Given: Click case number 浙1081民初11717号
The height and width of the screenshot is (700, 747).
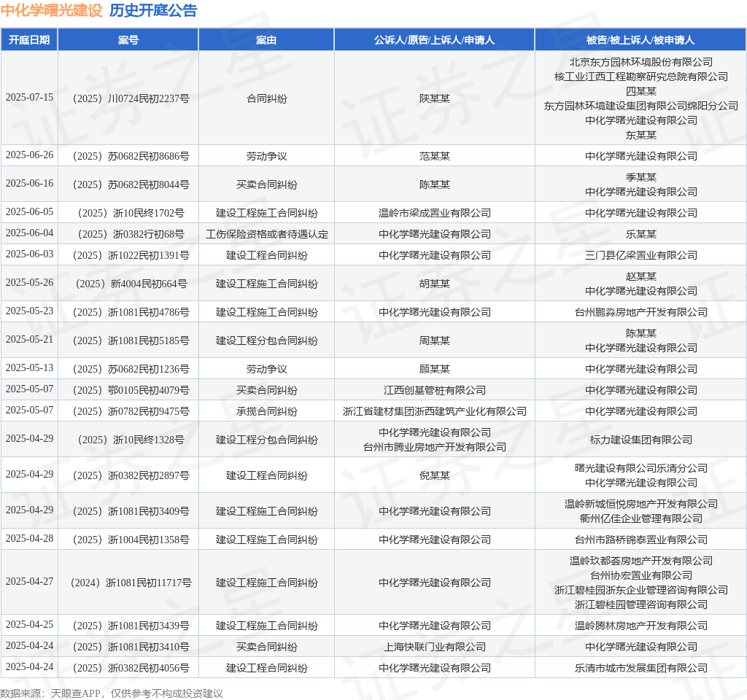Looking at the screenshot, I should point(131,583).
